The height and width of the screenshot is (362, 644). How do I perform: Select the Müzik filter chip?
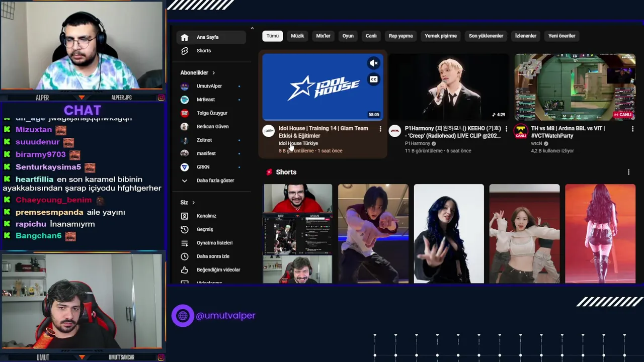tap(297, 36)
